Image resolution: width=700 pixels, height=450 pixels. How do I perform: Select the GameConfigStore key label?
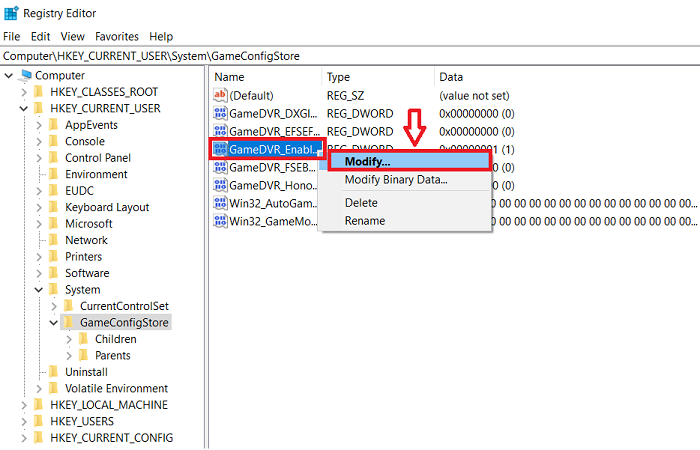tap(124, 323)
